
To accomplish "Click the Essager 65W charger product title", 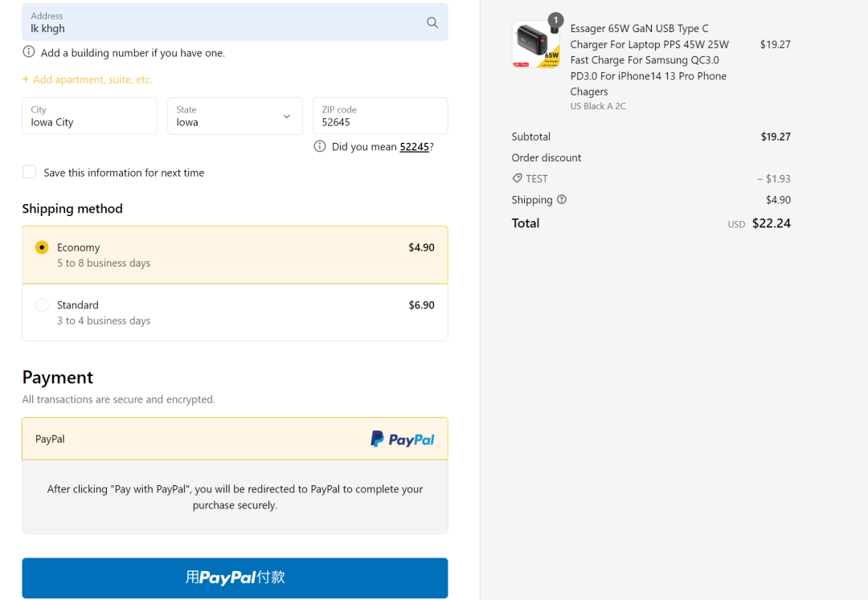I will [648, 60].
